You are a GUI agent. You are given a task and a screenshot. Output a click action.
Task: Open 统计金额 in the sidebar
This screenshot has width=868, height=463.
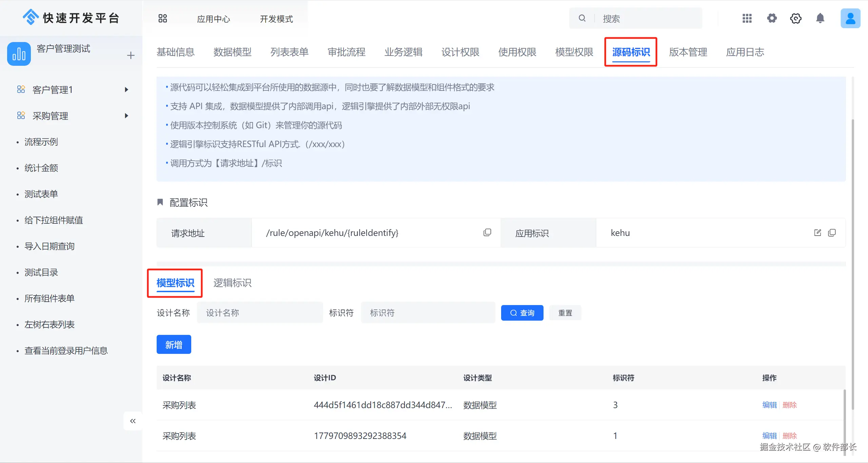[41, 168]
